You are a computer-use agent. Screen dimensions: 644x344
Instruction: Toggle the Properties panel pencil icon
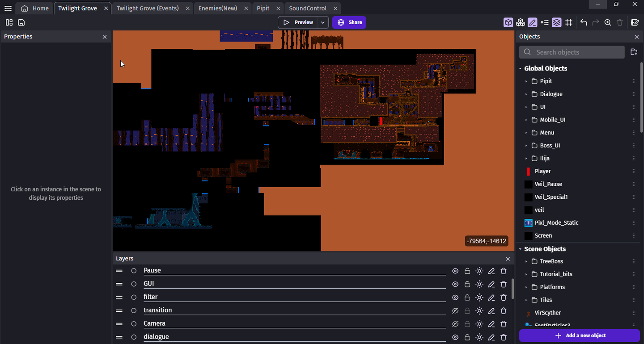[532, 22]
